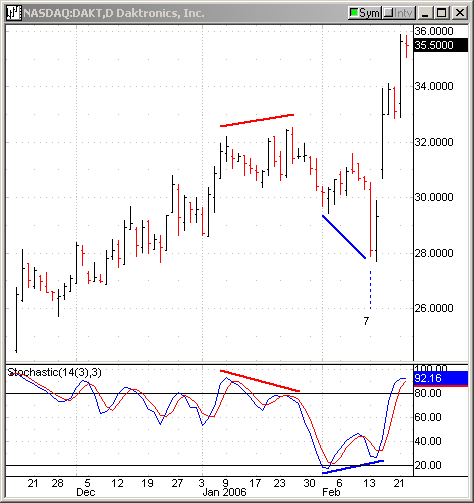
Task: Select the dashed blue vertical line
Action: (x=370, y=289)
